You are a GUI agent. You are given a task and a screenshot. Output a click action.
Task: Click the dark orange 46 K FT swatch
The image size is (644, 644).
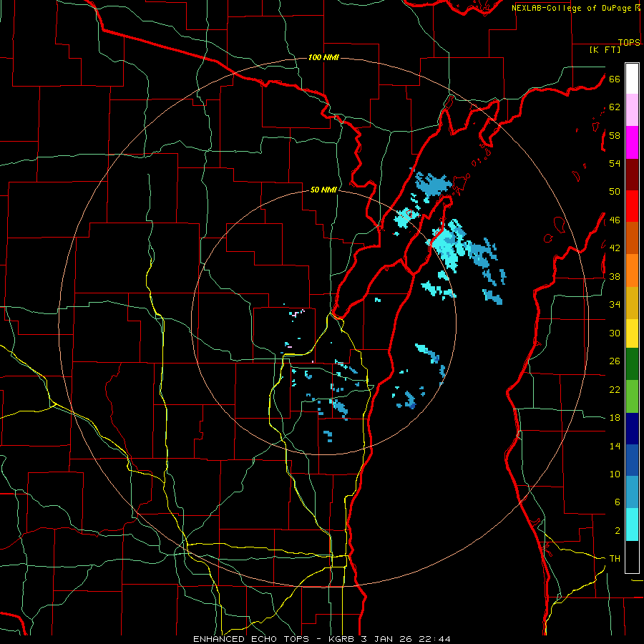pyautogui.click(x=632, y=238)
